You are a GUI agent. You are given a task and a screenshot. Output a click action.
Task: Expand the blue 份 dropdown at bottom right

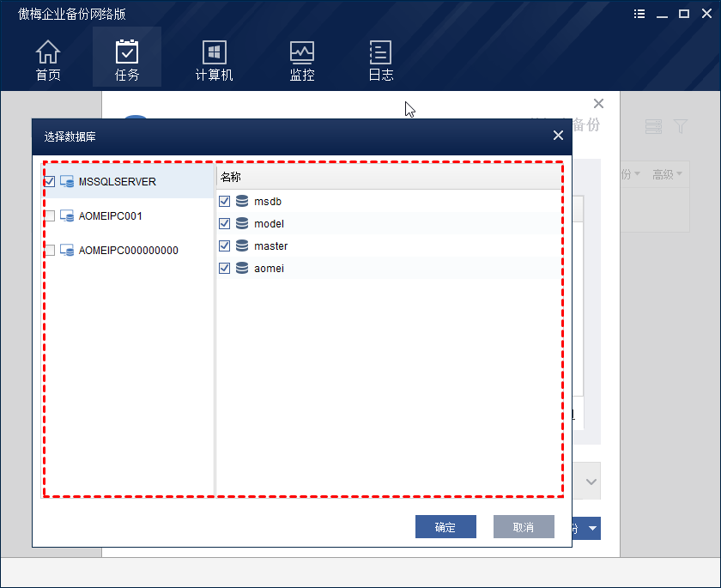[588, 528]
